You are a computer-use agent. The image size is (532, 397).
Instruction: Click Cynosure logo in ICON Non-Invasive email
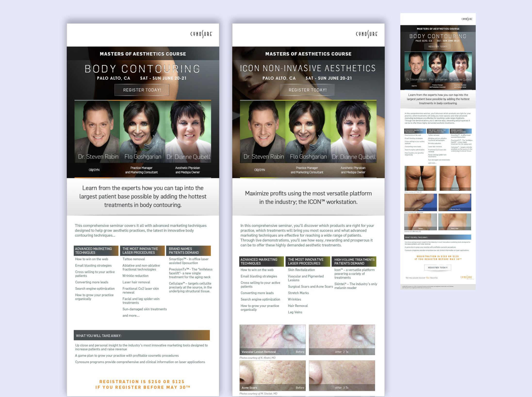(367, 34)
